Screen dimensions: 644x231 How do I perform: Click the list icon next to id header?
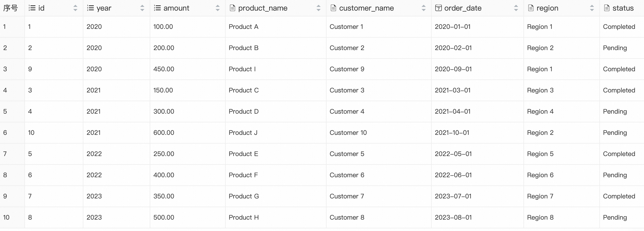click(x=32, y=8)
